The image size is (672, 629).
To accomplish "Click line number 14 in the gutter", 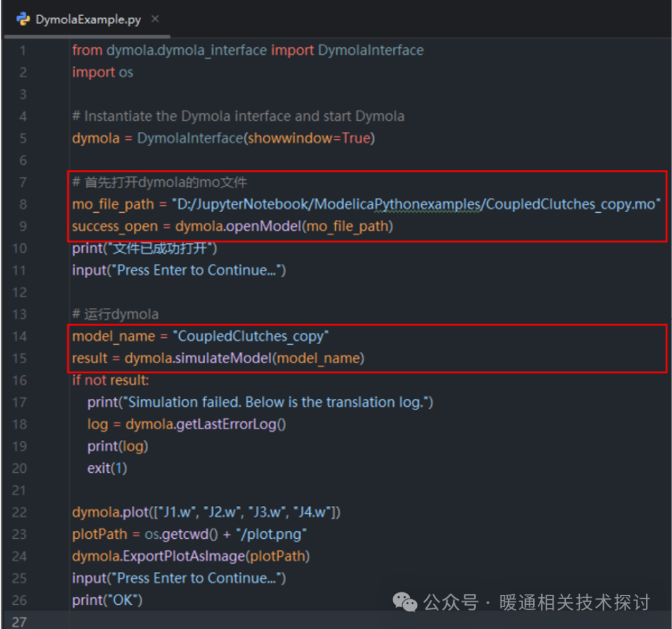I will point(19,337).
